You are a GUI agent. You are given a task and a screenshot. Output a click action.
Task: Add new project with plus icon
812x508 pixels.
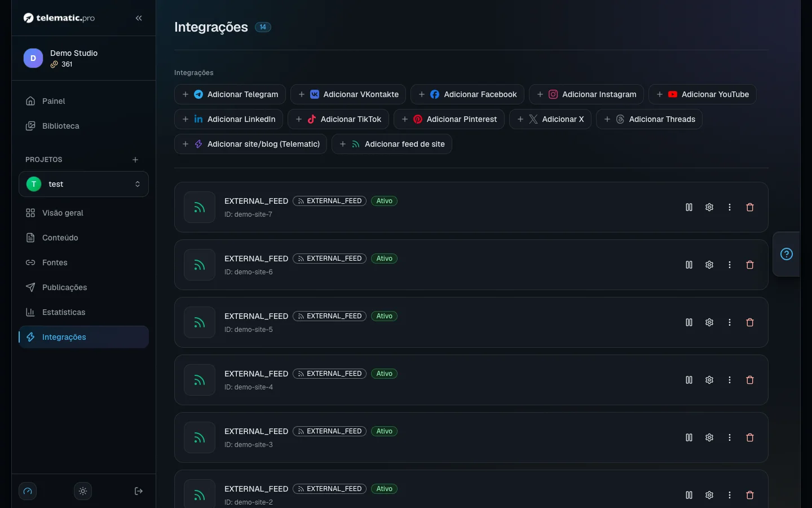(135, 160)
